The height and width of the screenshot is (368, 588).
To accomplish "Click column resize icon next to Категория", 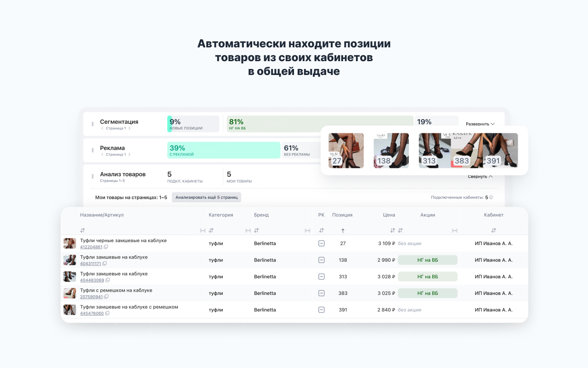I will coord(202,230).
